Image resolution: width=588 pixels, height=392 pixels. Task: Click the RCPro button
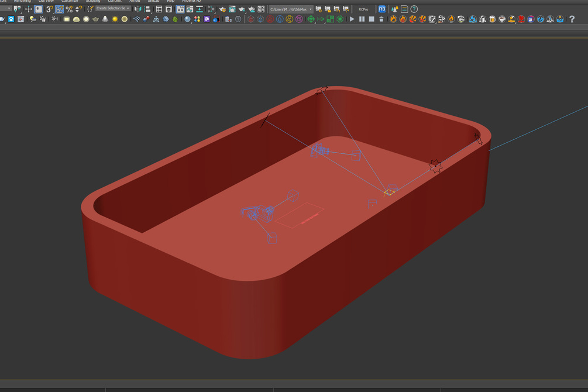pos(363,9)
